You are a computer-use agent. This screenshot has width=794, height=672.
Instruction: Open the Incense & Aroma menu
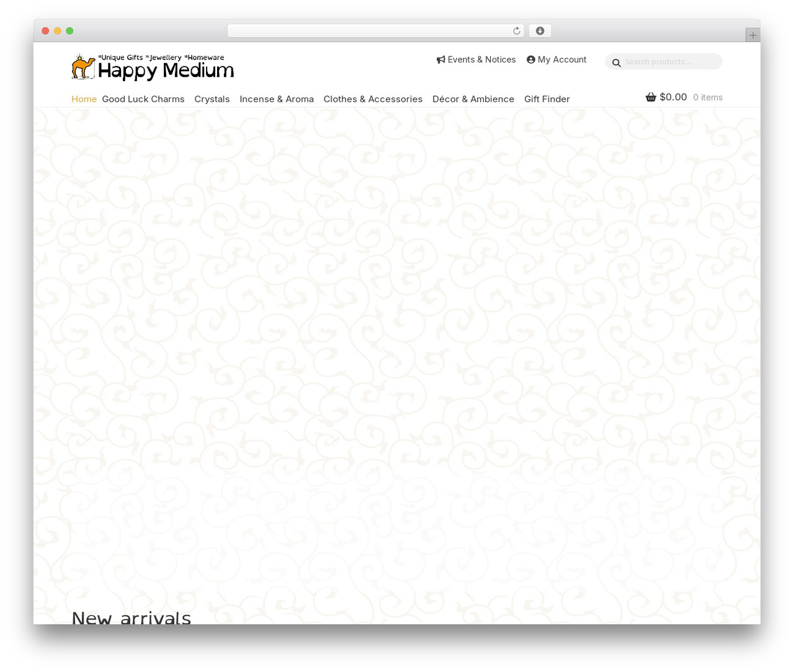point(277,99)
